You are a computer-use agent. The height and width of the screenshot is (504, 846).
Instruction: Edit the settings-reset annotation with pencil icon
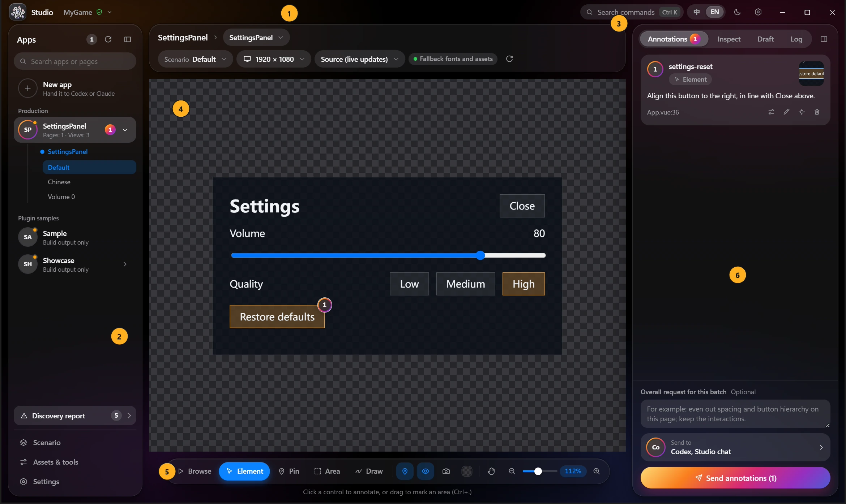click(786, 112)
